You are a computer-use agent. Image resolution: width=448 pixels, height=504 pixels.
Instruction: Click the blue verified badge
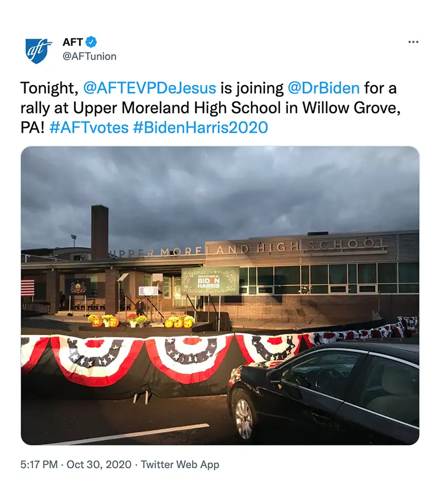92,42
